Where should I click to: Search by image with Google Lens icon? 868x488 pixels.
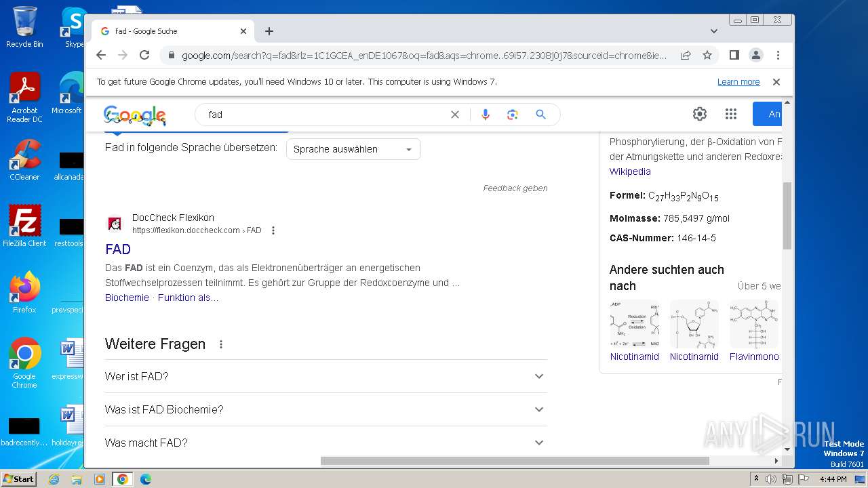tap(513, 115)
